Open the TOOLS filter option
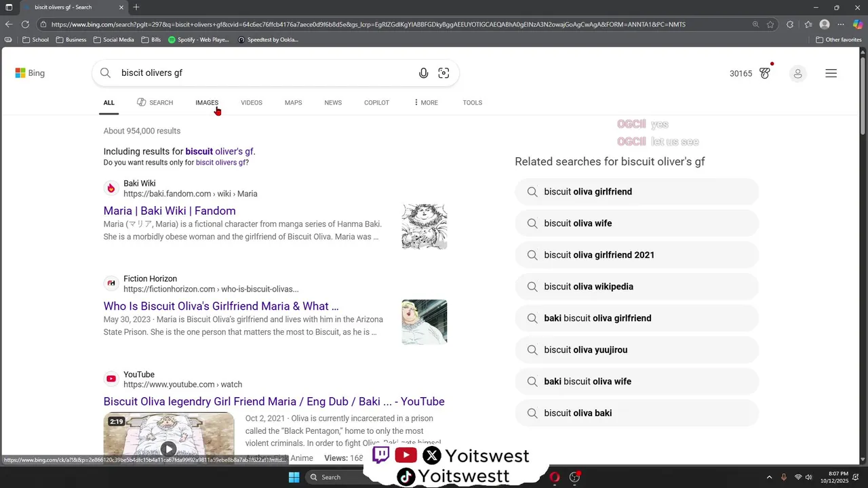This screenshot has height=488, width=868. tap(472, 102)
